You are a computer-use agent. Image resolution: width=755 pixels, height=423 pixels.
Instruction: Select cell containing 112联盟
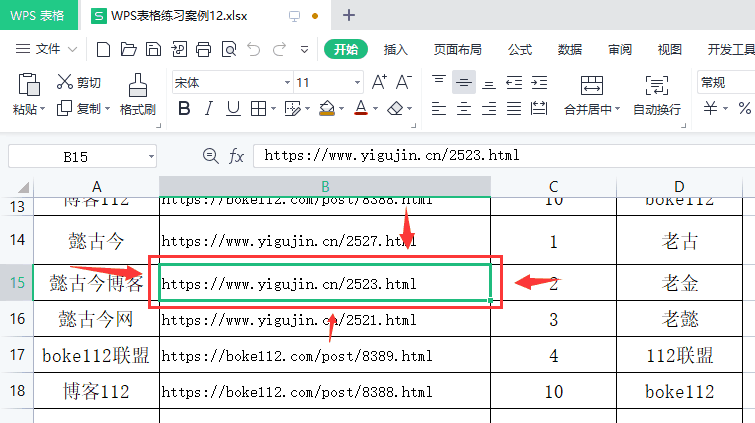coord(679,355)
